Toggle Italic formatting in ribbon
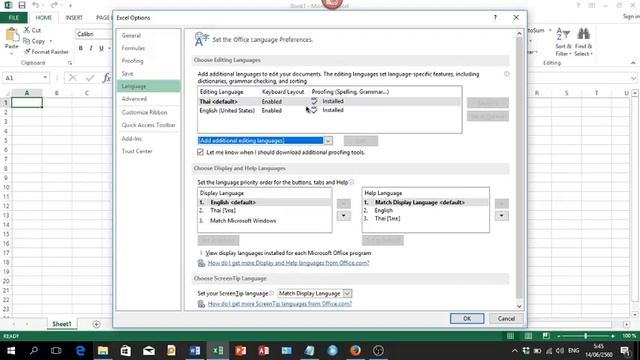The height and width of the screenshot is (360, 640). [x=91, y=48]
